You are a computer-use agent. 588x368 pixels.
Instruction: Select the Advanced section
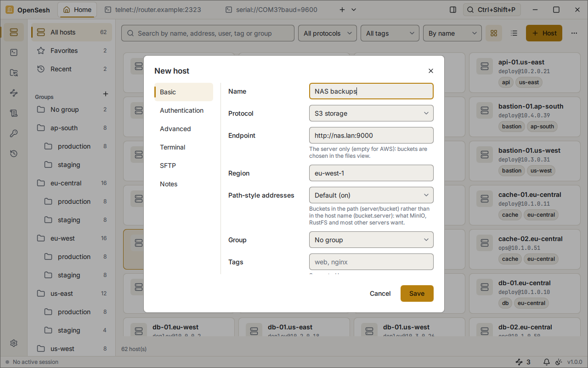point(184,129)
